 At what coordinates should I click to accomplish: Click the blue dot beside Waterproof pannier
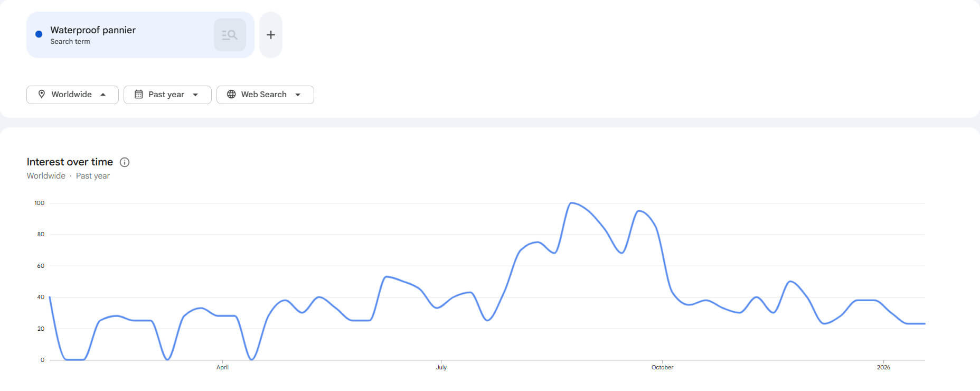coord(39,34)
